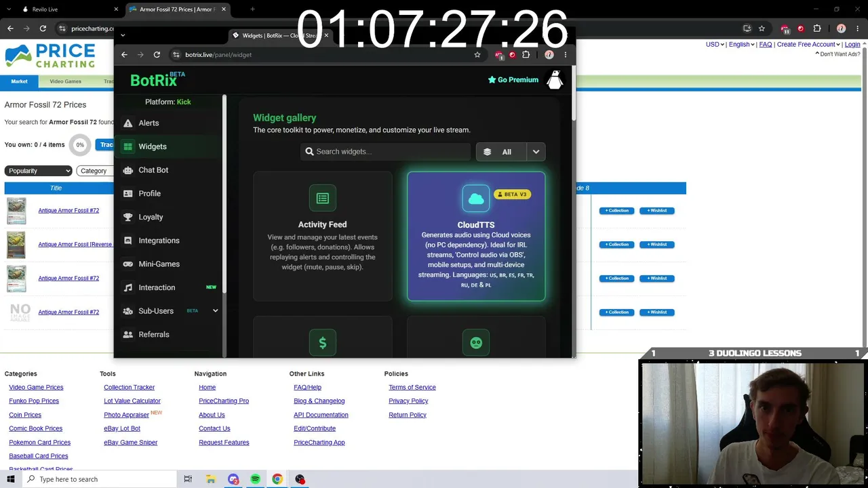
Task: Open the Video Games tab on PriceCharting
Action: 66,81
